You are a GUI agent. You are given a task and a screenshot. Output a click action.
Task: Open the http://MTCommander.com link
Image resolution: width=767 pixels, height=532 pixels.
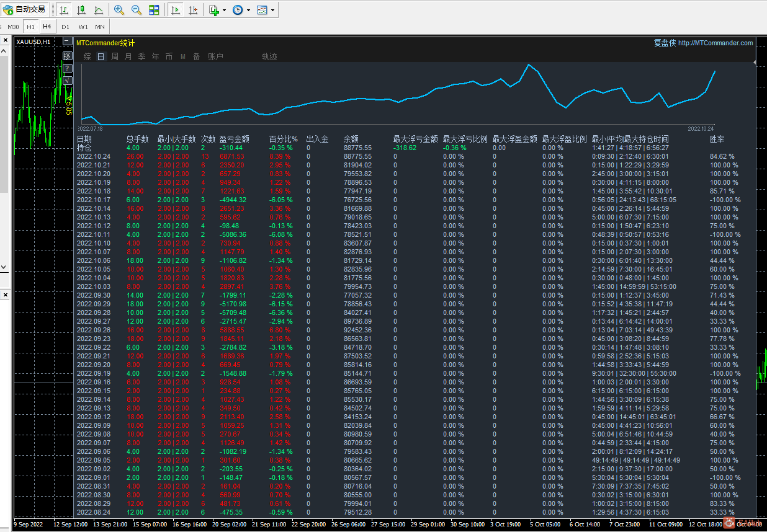[715, 43]
